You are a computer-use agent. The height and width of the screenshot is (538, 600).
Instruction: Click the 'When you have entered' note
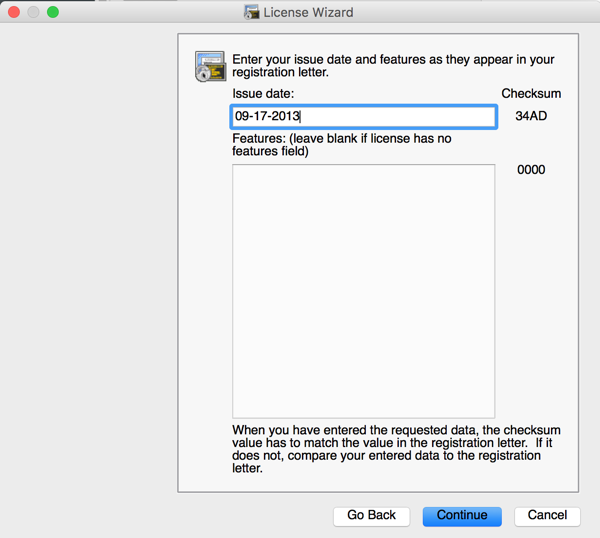396,449
